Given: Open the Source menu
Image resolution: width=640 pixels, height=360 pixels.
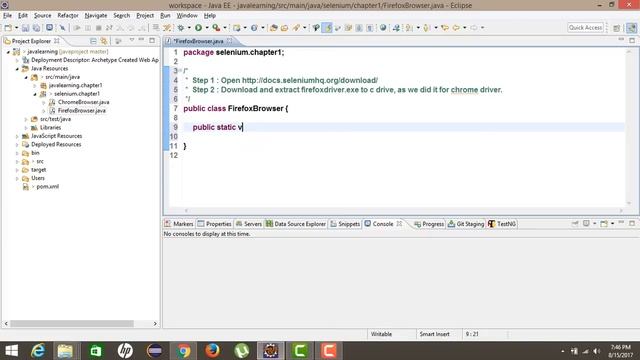Looking at the screenshot, I should pos(42,16).
